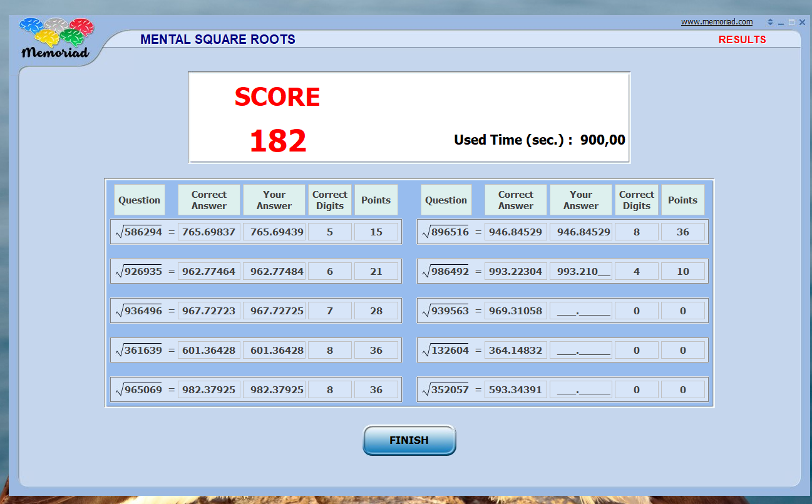This screenshot has width=812, height=504.
Task: Click the correct answer 946.84529 cell
Action: click(x=516, y=232)
